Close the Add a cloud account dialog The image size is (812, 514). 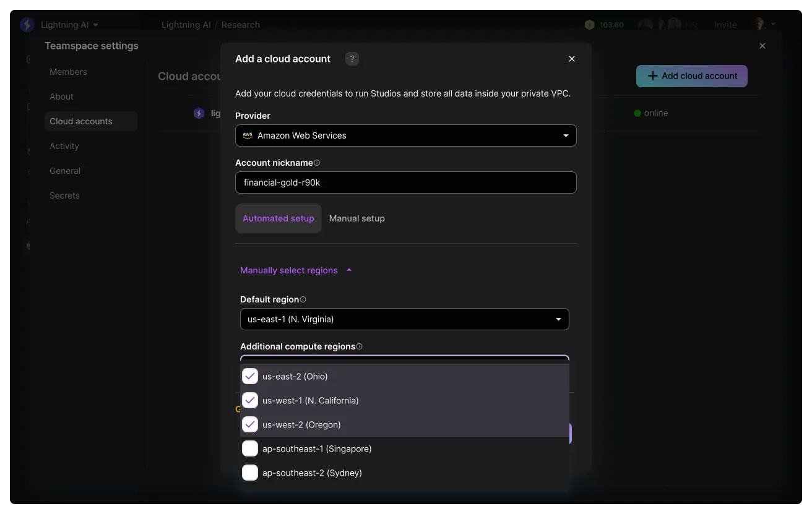pyautogui.click(x=572, y=59)
